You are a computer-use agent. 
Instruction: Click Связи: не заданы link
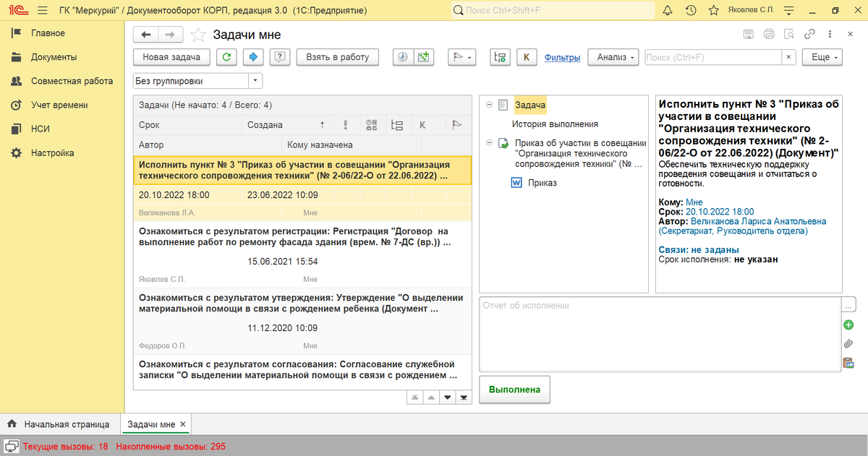point(699,249)
